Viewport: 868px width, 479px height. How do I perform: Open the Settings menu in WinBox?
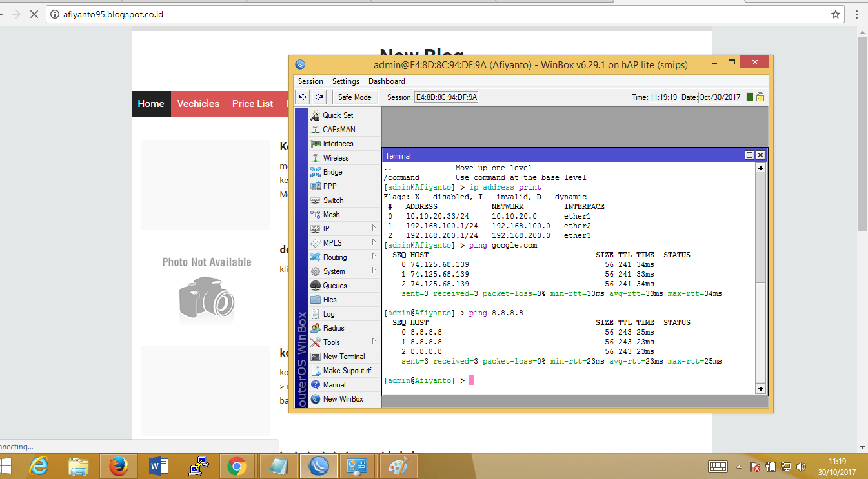[x=346, y=81]
